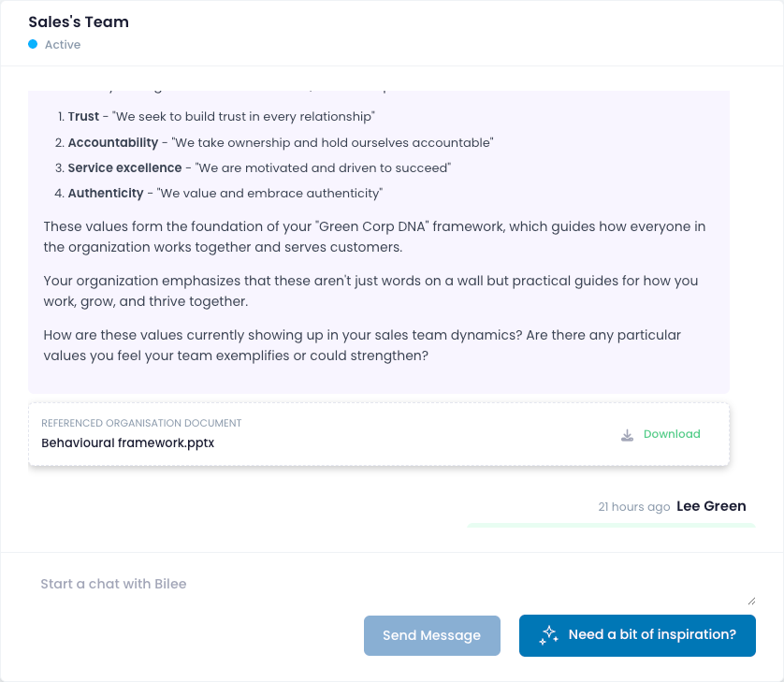Open the Download link for the referenced document
The height and width of the screenshot is (682, 784).
click(672, 434)
